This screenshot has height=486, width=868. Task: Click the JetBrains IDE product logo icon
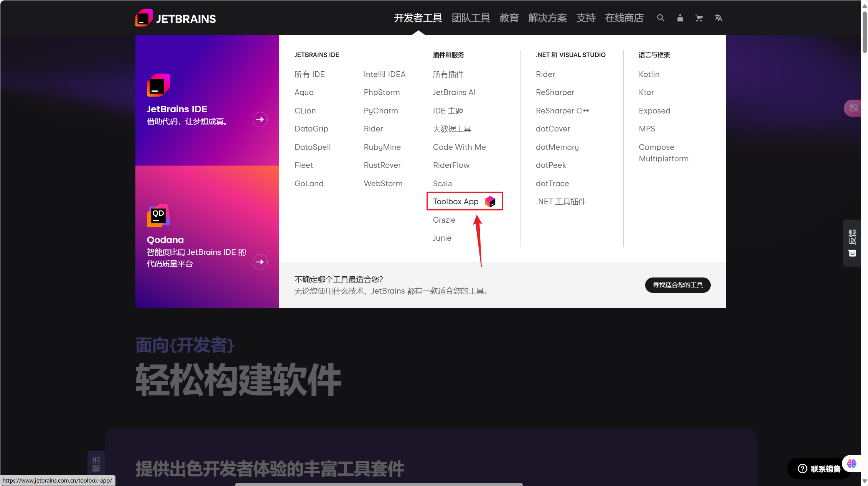point(158,85)
